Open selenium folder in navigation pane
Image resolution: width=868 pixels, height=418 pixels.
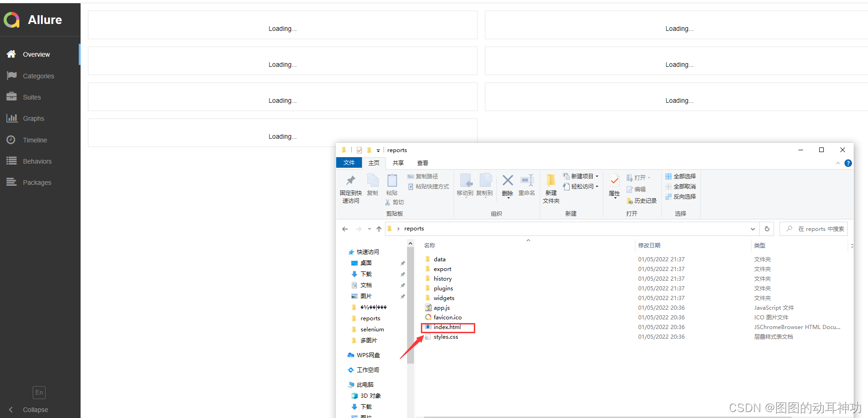coord(372,330)
